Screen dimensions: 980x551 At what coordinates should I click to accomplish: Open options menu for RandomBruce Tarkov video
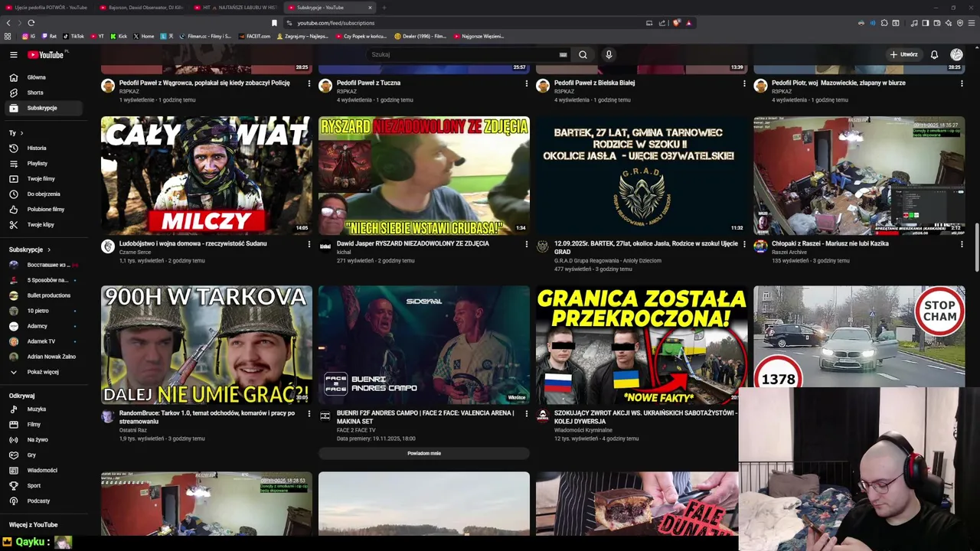pos(309,414)
